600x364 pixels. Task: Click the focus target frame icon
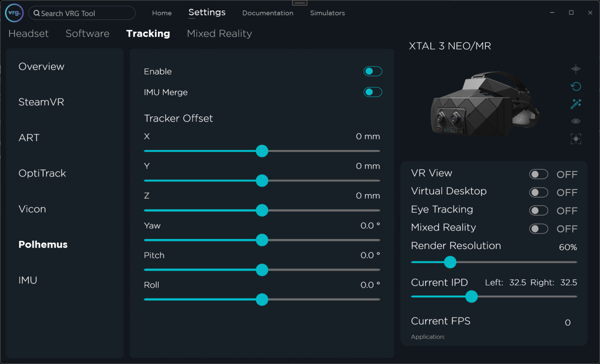click(576, 139)
